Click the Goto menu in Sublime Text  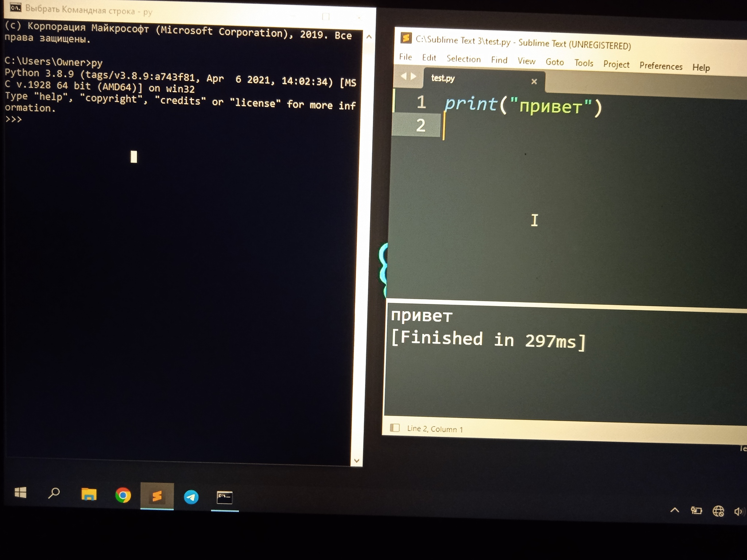553,64
